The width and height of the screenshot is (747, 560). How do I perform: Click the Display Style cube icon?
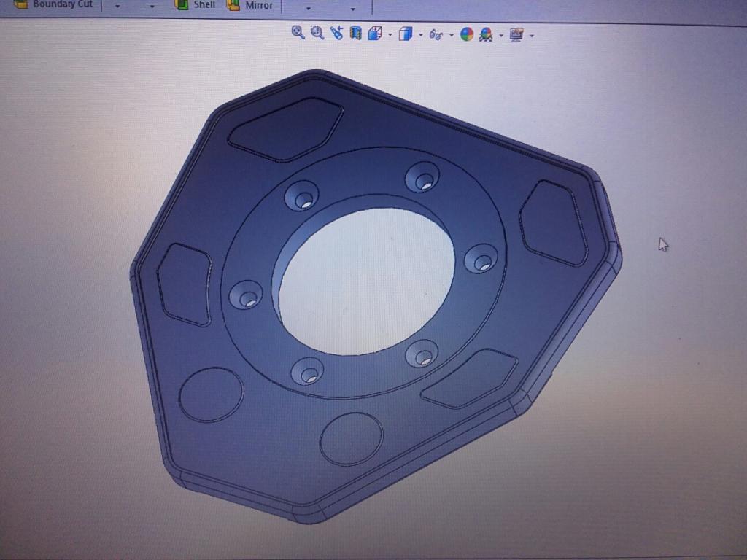(x=406, y=34)
